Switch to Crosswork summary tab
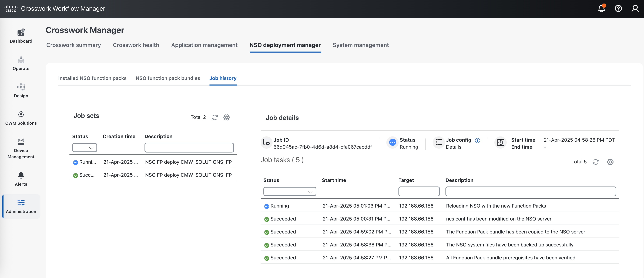This screenshot has width=644, height=278. click(73, 45)
